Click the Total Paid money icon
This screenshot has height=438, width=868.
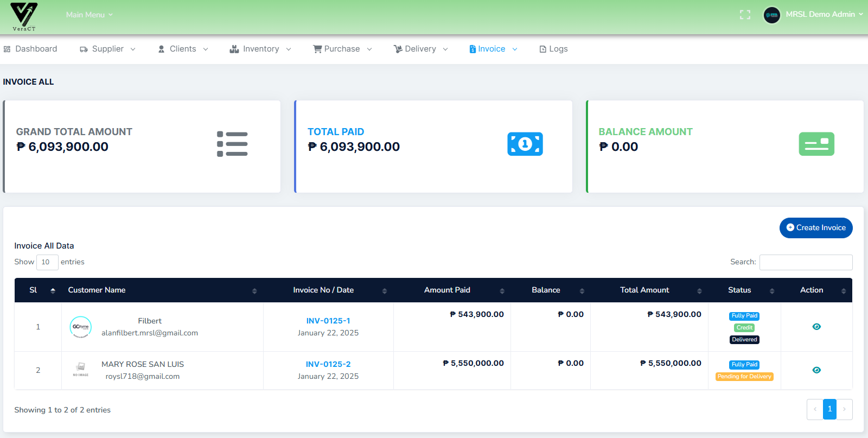pos(525,144)
